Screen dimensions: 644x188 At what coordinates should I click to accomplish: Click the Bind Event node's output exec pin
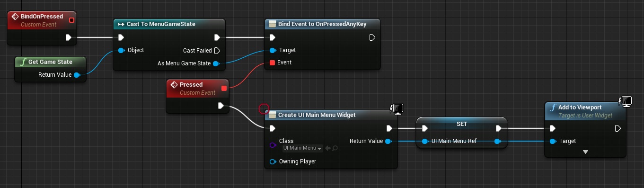[x=372, y=37]
